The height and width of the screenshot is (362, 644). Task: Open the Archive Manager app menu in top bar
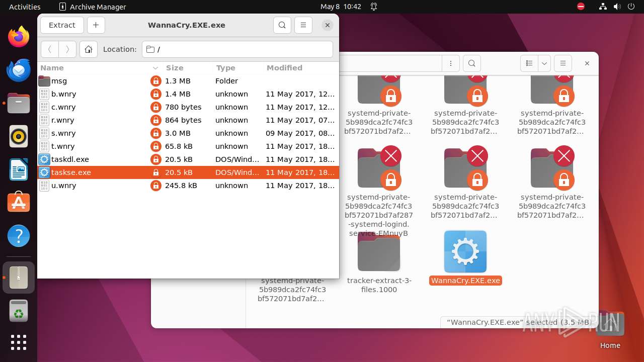(x=93, y=7)
